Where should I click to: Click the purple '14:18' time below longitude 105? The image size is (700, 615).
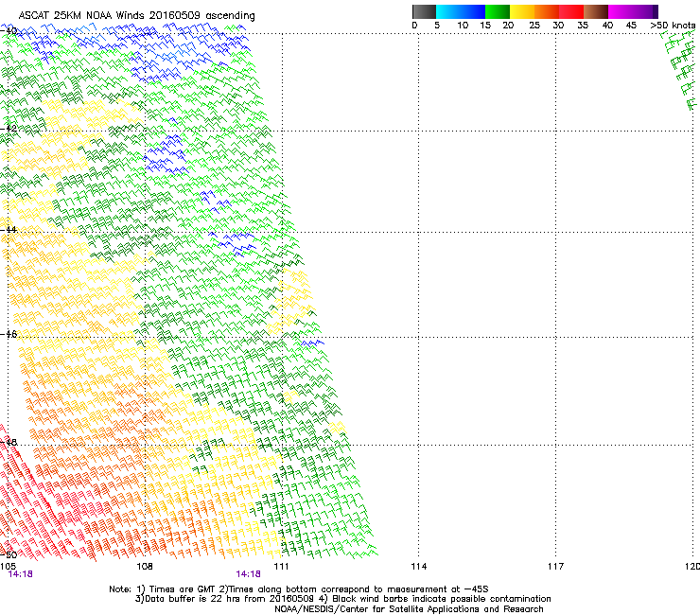(21, 574)
